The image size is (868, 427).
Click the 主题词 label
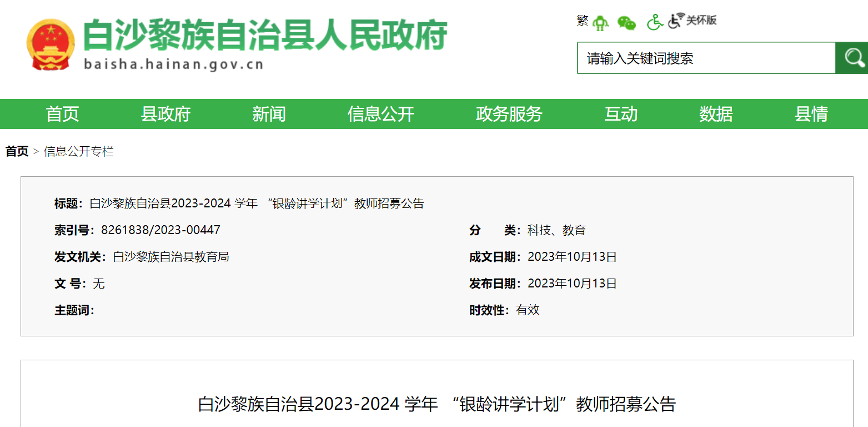click(x=74, y=310)
